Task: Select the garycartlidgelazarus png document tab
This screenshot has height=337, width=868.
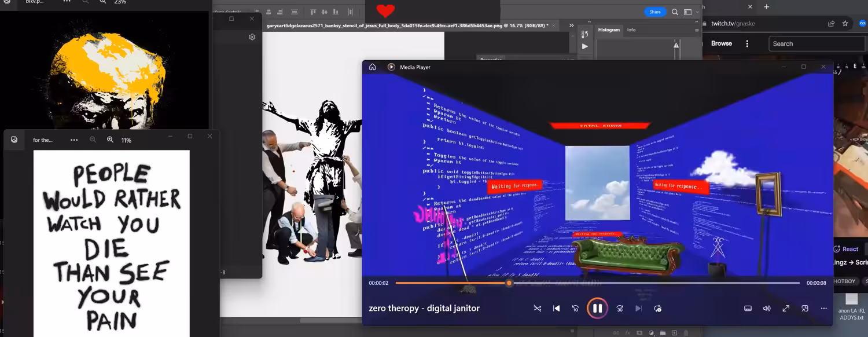Action: pos(407,25)
